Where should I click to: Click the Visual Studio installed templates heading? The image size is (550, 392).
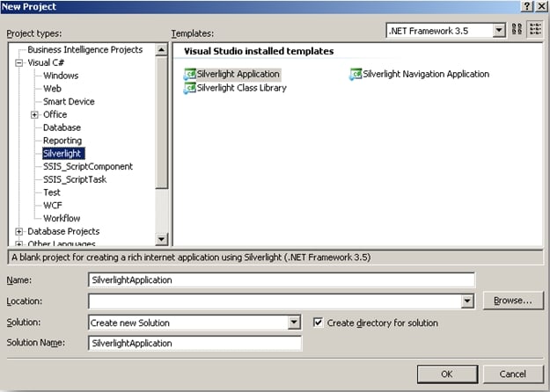(x=259, y=52)
